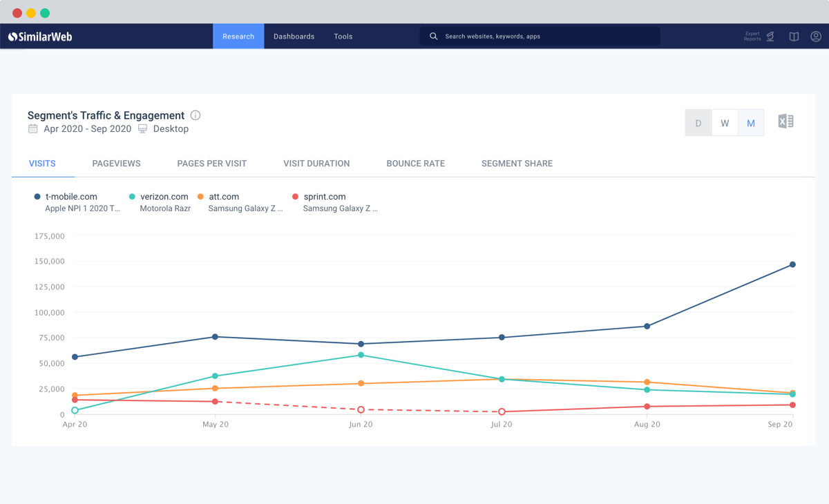829x504 pixels.
Task: Click the Jun 20 x-axis label
Action: pos(361,425)
